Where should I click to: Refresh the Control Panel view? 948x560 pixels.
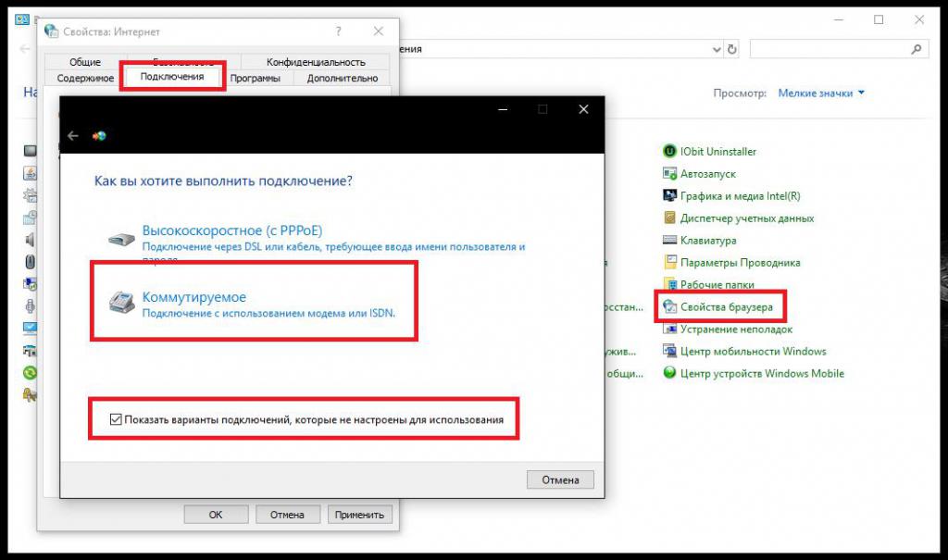pos(732,50)
